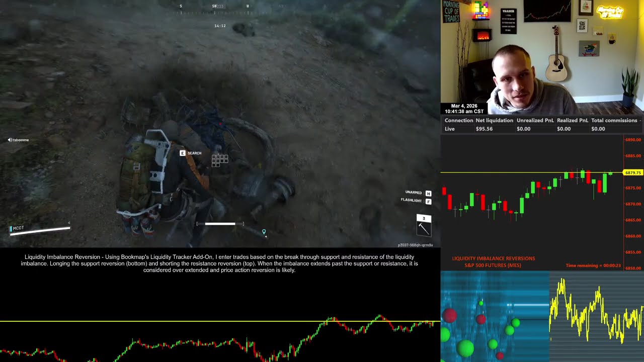Select the hammer tool in slot 3
644x362 pixels.
[x=424, y=229]
